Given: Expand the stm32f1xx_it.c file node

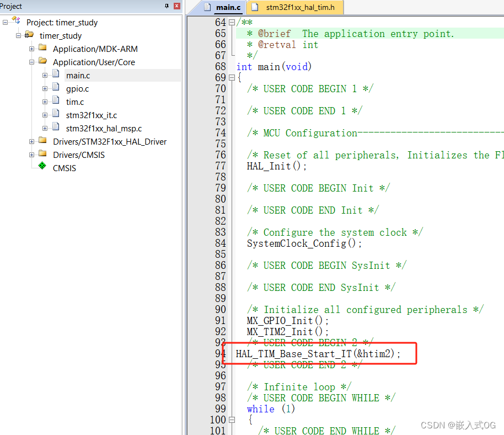Looking at the screenshot, I should pyautogui.click(x=45, y=115).
